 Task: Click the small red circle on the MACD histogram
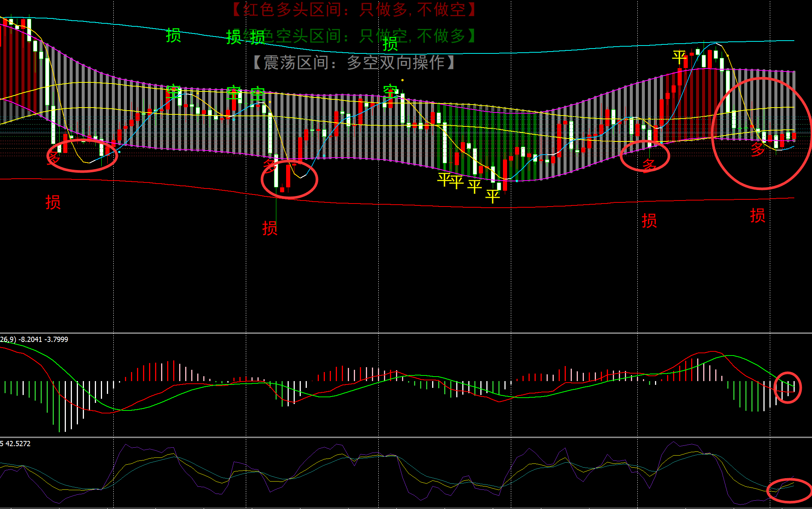pyautogui.click(x=788, y=387)
